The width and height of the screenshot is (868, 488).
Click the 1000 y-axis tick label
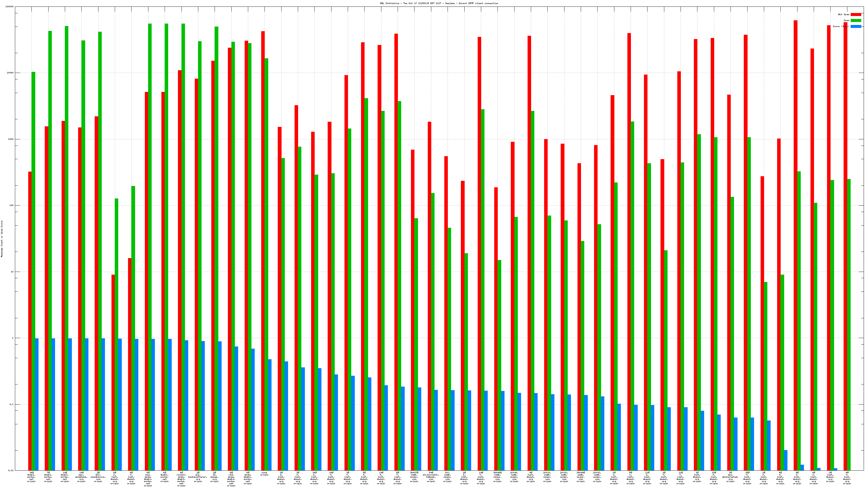[11, 139]
